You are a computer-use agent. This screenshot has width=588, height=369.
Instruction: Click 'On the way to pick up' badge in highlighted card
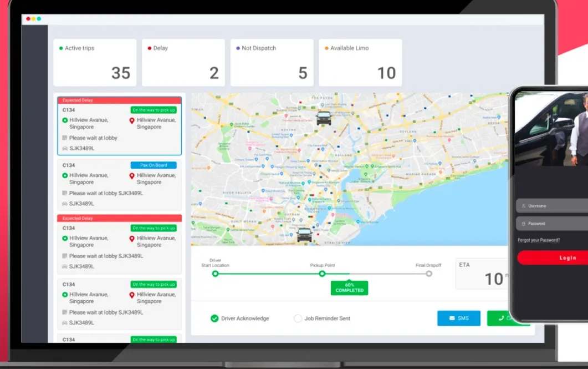154,110
